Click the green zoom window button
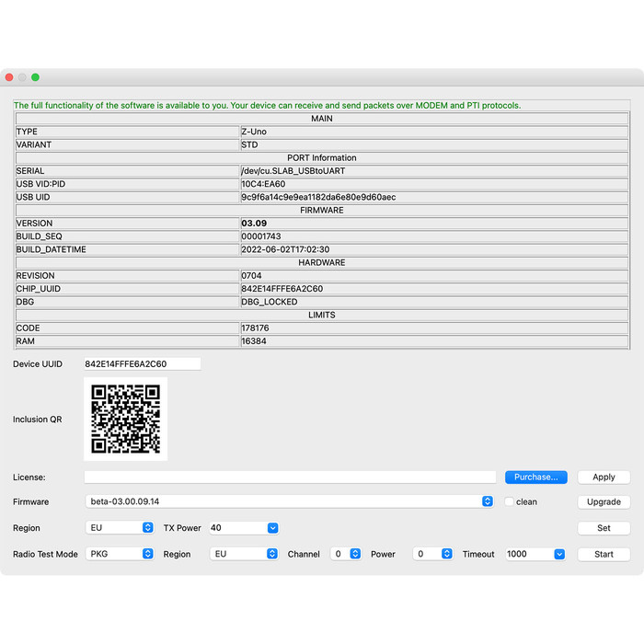 [x=35, y=77]
